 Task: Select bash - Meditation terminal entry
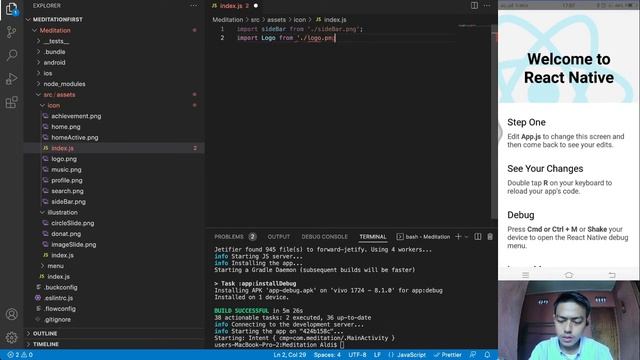423,237
